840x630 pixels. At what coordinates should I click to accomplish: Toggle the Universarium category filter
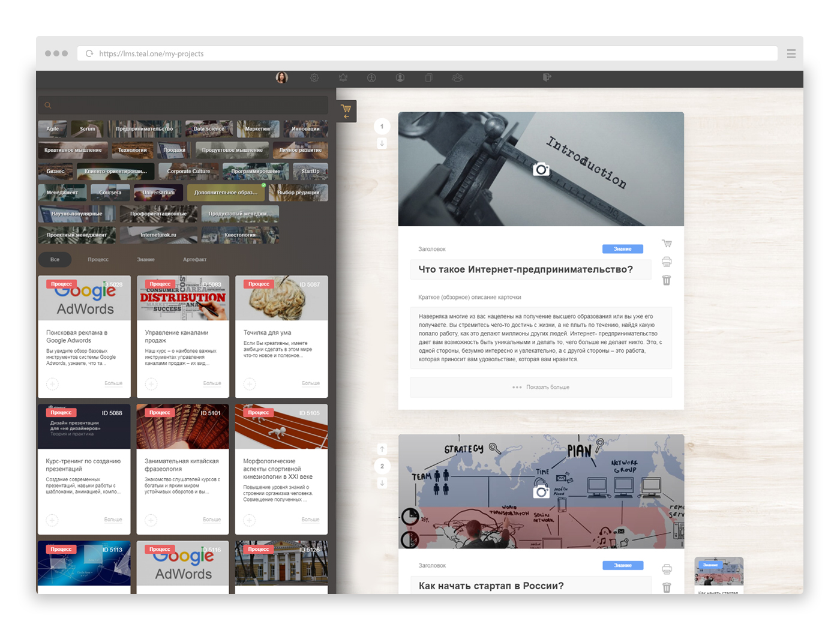(x=158, y=193)
